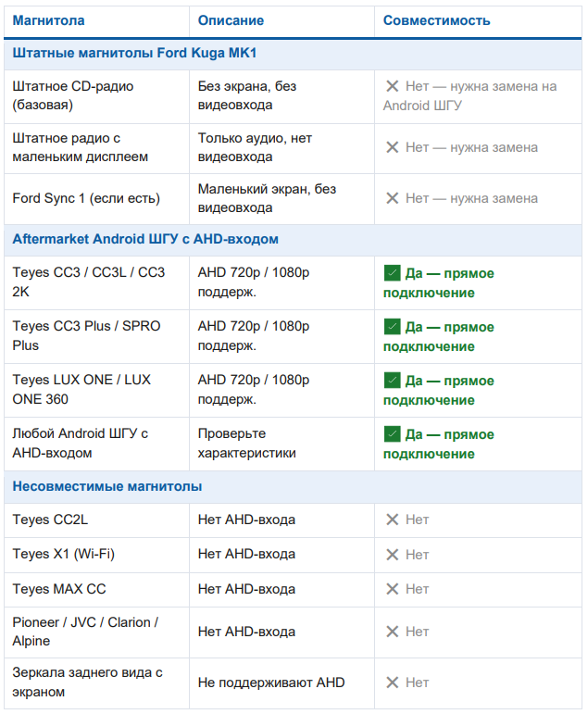Click the X icon in the Teyes CC2L row
This screenshot has width=588, height=714.
[x=392, y=520]
